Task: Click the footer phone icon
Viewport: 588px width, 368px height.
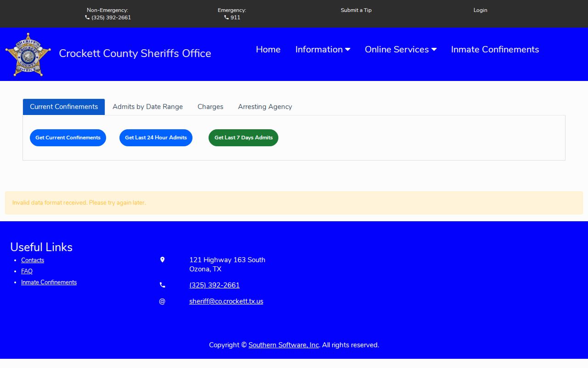Action: click(x=162, y=285)
